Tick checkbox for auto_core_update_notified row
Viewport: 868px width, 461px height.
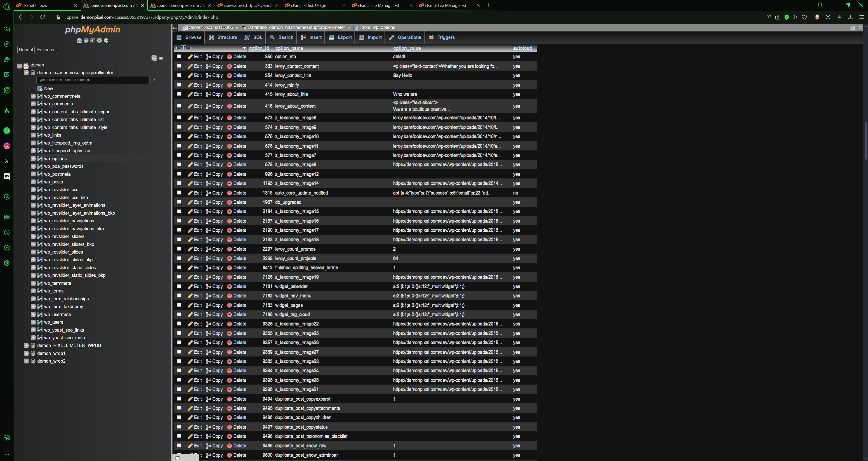point(179,192)
